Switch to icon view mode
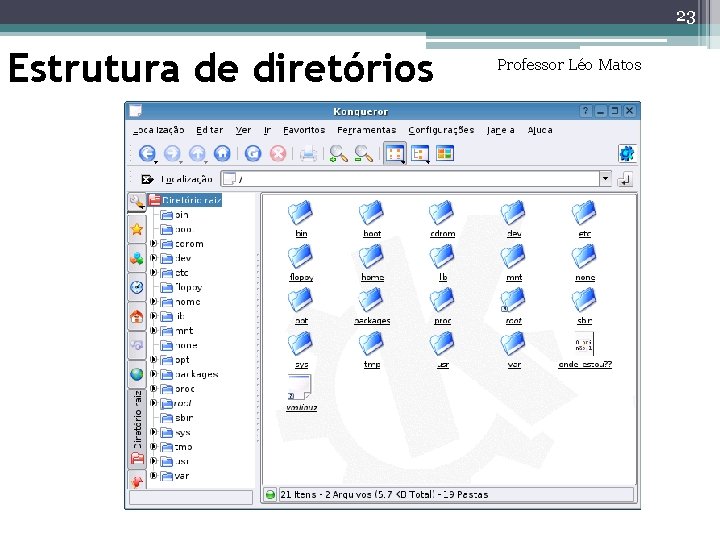The width and height of the screenshot is (720, 540). (395, 154)
